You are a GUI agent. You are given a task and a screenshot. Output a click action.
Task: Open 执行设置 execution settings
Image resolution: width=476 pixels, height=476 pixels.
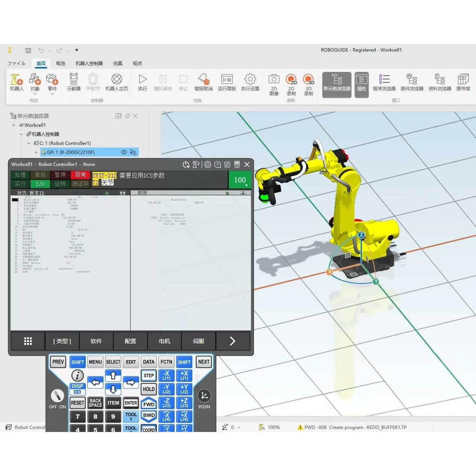pyautogui.click(x=250, y=83)
